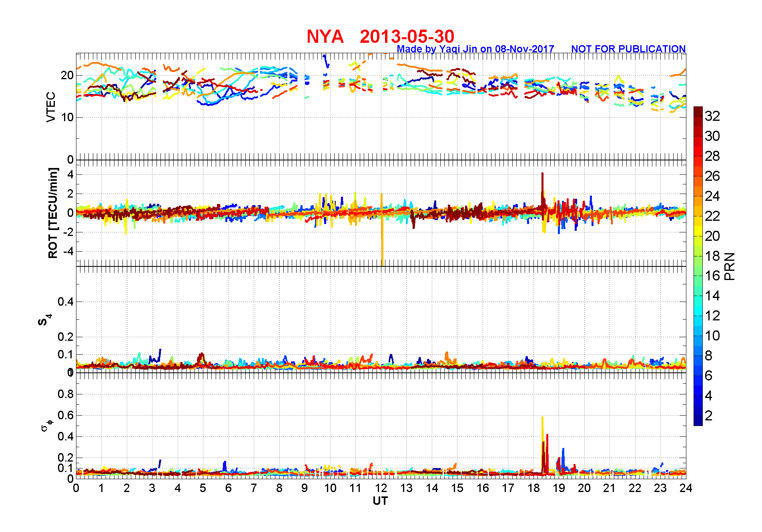Click the PRN colorbar label
This screenshot has width=762, height=532.
tap(730, 266)
